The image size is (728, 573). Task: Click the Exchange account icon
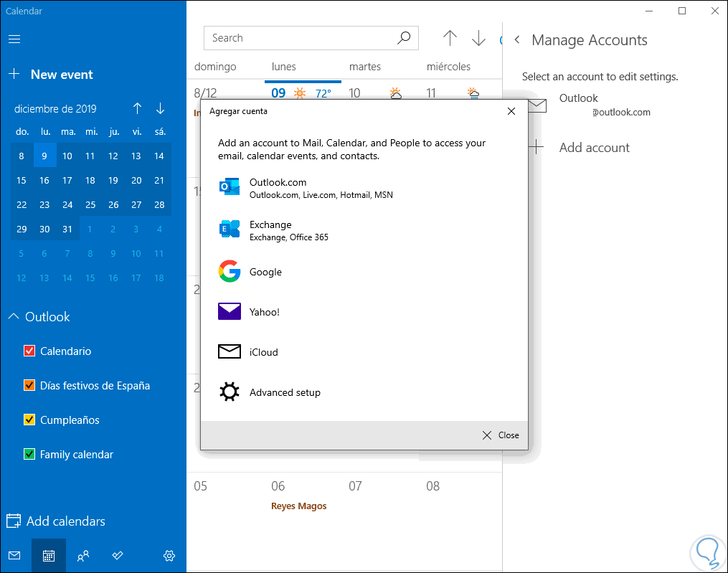230,229
